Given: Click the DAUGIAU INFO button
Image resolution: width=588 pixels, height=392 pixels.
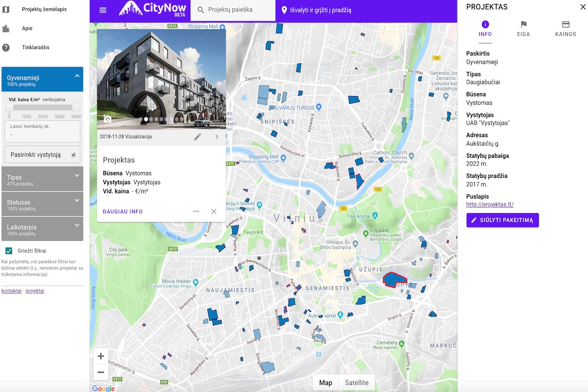Looking at the screenshot, I should (x=123, y=212).
